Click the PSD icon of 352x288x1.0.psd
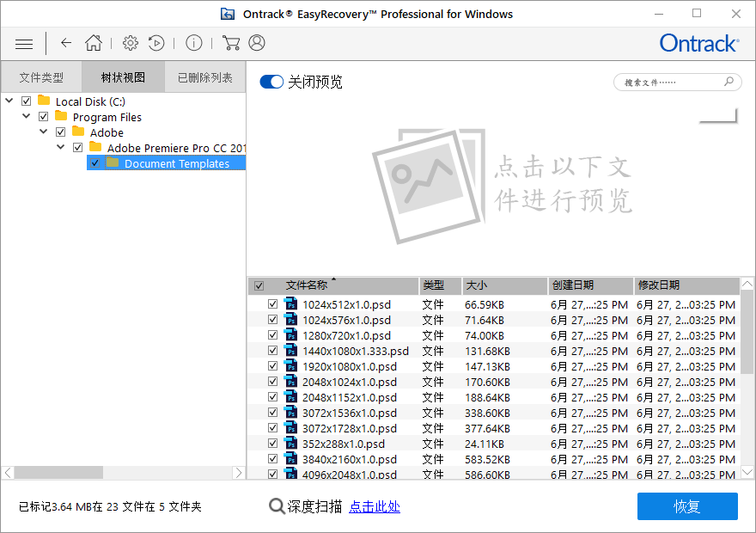 coord(290,443)
